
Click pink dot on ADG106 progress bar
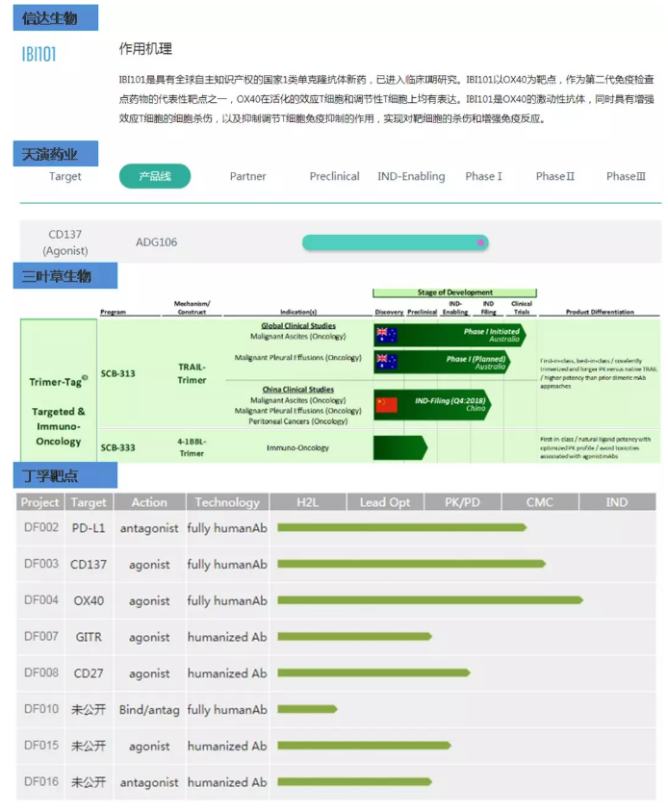click(481, 242)
